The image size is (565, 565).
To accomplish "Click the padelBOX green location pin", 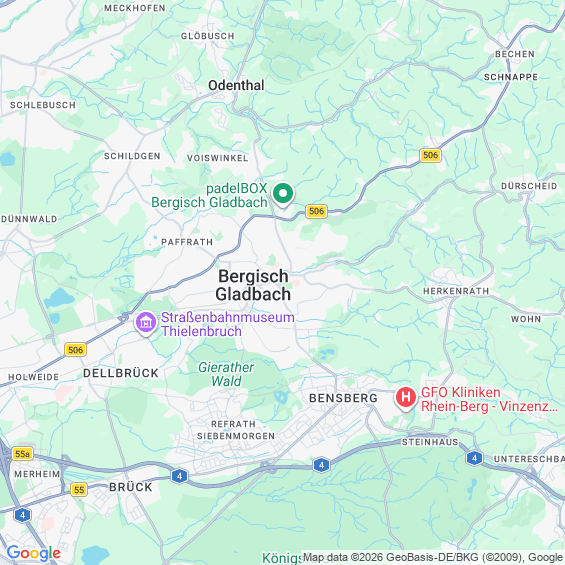I will click(x=283, y=195).
